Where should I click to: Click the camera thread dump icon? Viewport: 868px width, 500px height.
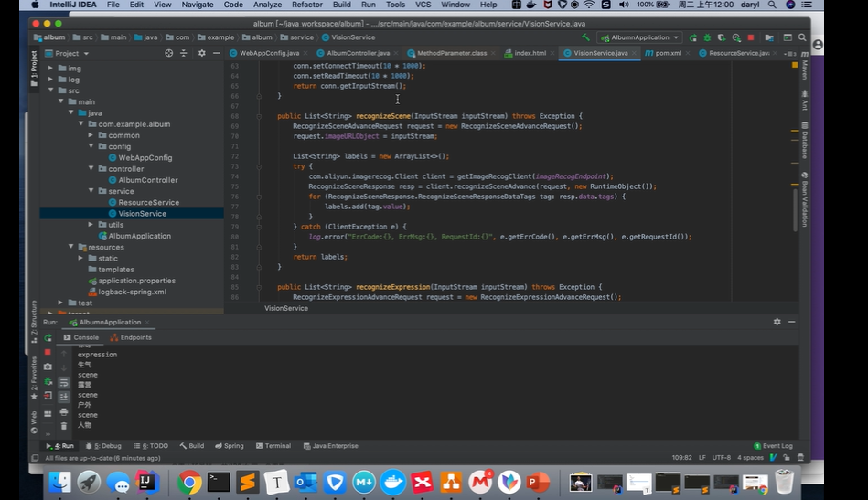pos(48,367)
